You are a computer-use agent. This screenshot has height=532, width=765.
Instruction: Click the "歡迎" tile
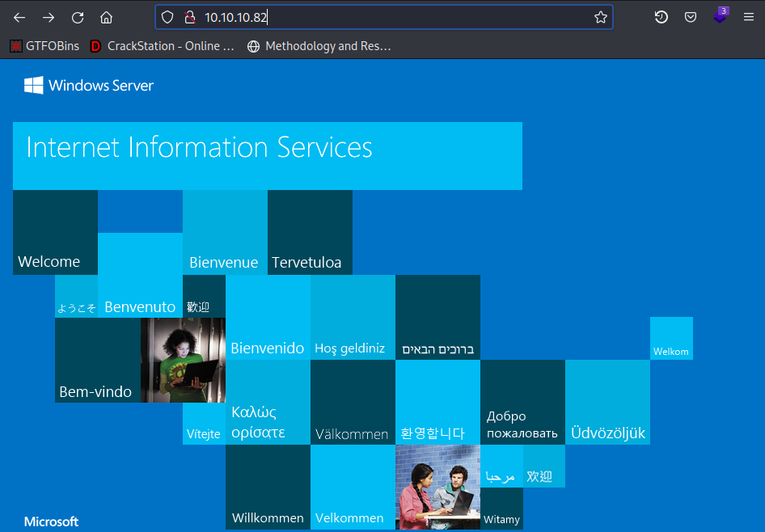(204, 297)
